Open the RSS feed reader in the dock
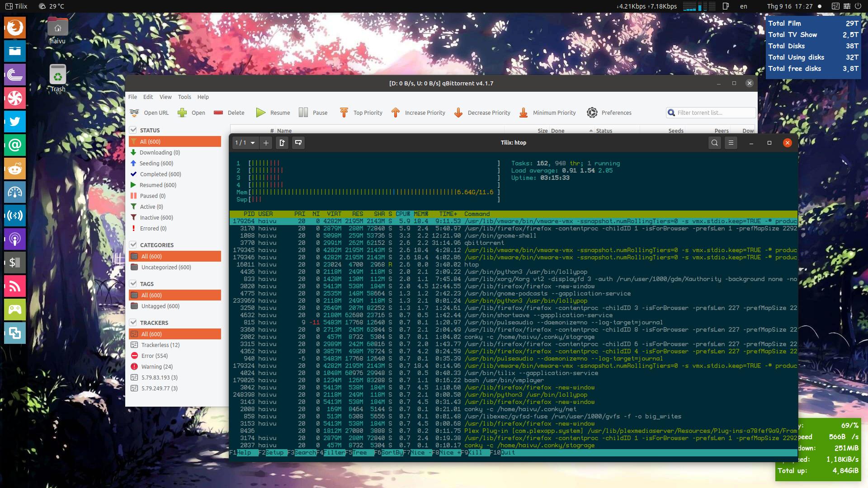The image size is (868, 488). pos(15,286)
